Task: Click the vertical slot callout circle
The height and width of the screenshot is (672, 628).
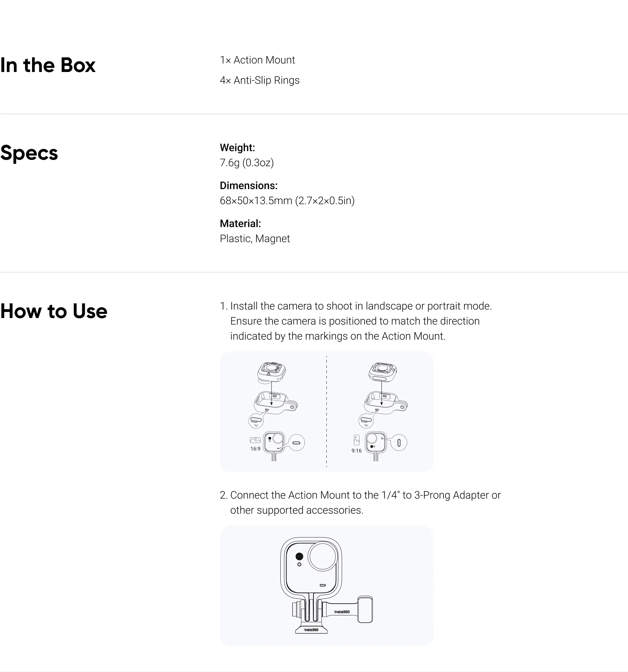Action: 399,443
